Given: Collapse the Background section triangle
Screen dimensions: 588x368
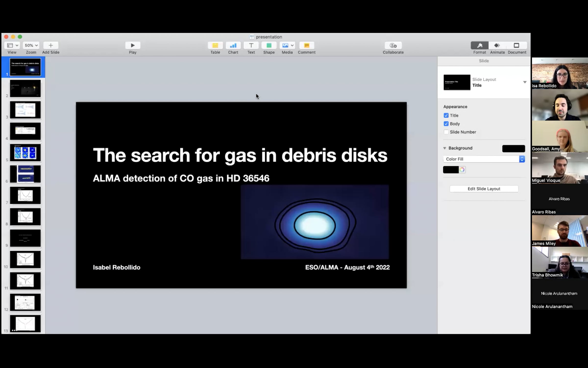Looking at the screenshot, I should pyautogui.click(x=445, y=148).
